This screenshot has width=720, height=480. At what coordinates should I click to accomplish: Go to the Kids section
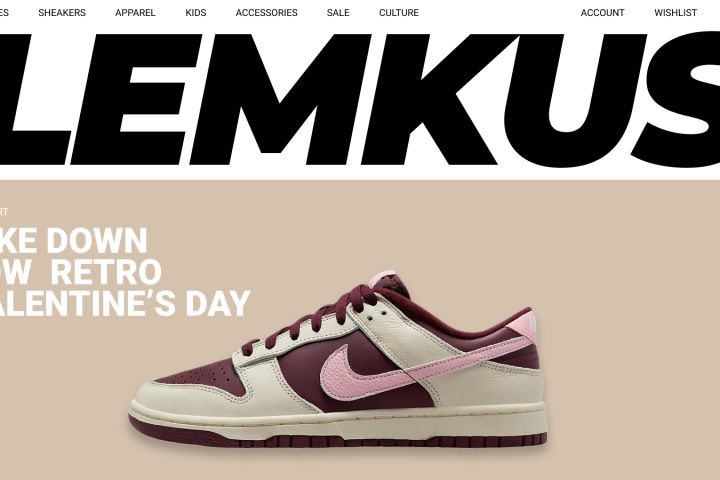click(196, 13)
